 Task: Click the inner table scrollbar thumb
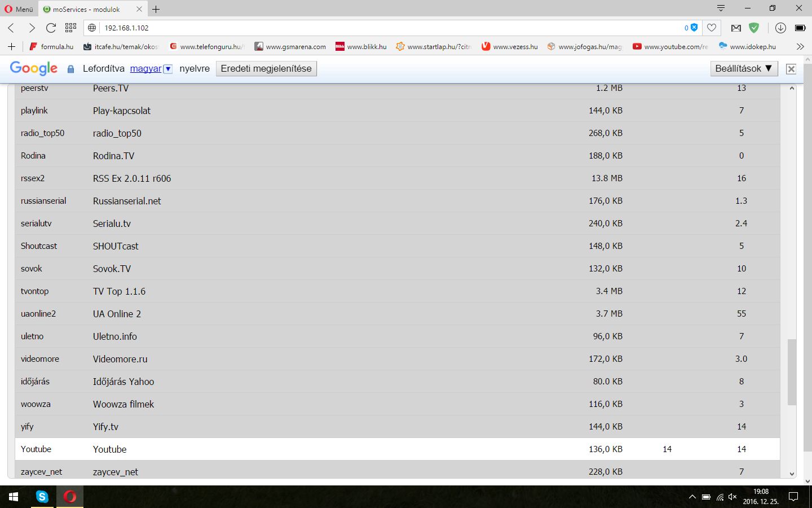pyautogui.click(x=792, y=372)
